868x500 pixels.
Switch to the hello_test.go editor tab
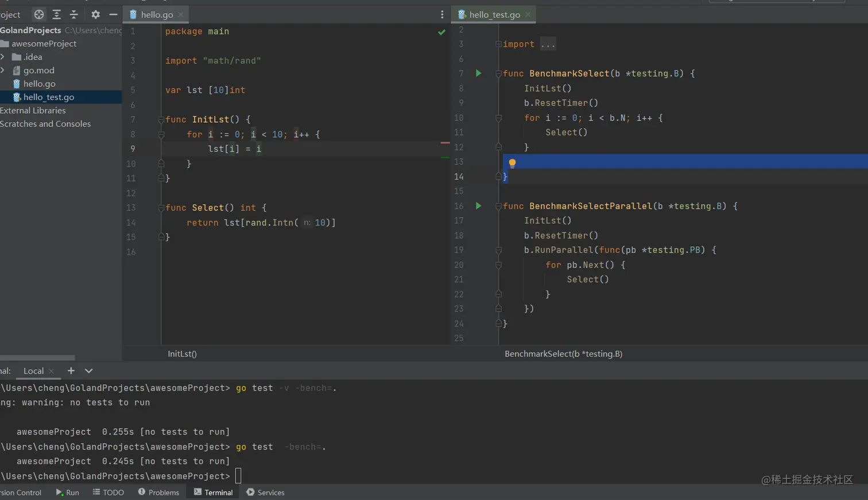pyautogui.click(x=494, y=14)
